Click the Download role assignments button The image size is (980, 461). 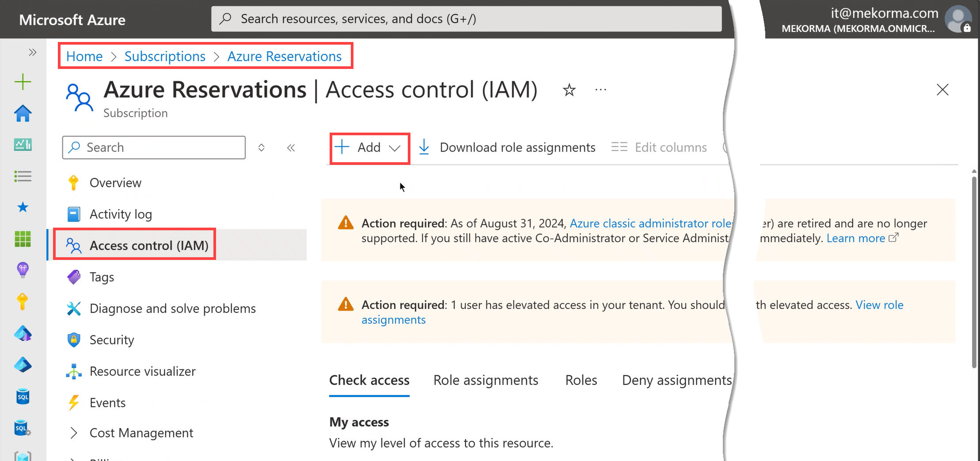coord(507,148)
